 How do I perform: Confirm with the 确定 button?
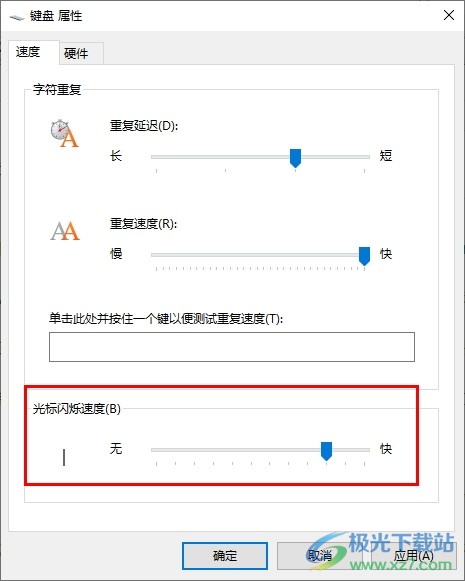(225, 556)
